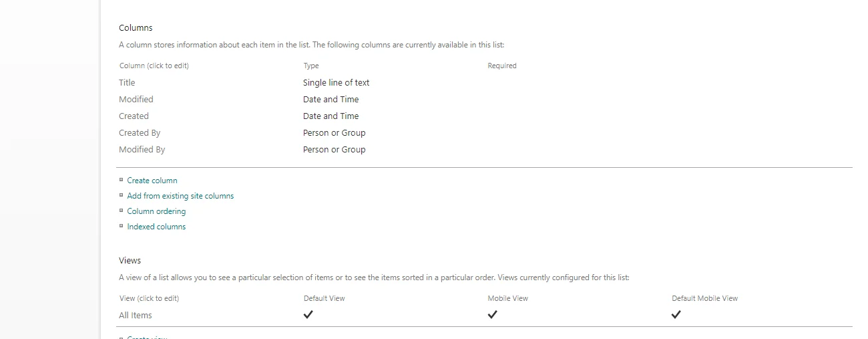The width and height of the screenshot is (868, 339).
Task: Open the Title column settings
Action: tap(127, 83)
